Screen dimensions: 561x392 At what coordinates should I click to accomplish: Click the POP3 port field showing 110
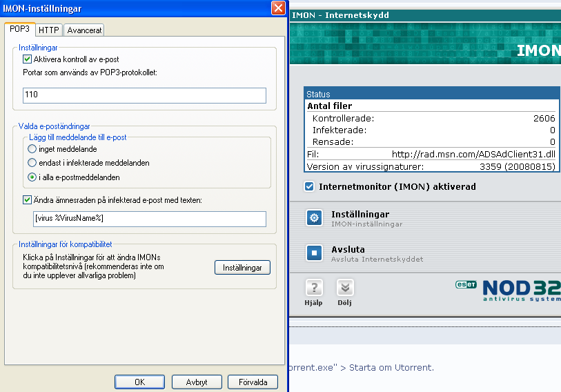pos(144,95)
